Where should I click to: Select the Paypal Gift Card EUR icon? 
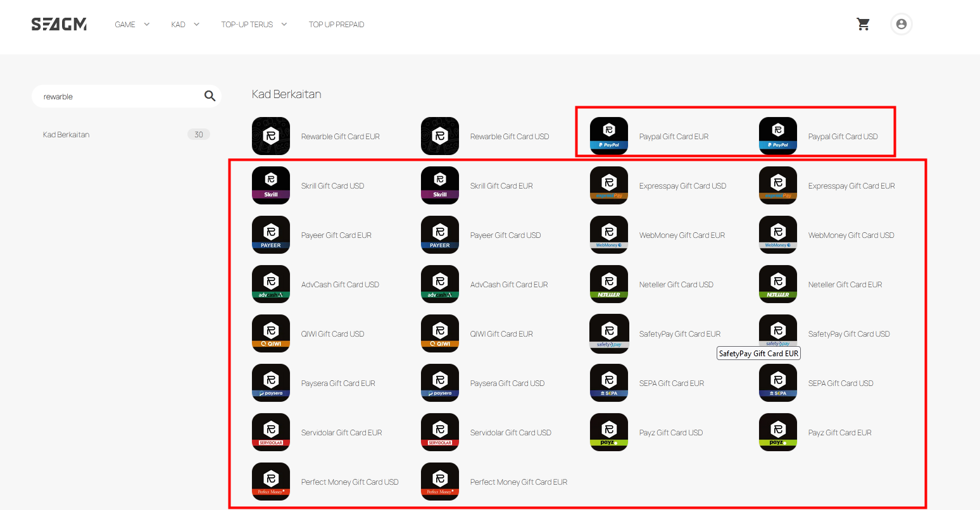point(609,136)
